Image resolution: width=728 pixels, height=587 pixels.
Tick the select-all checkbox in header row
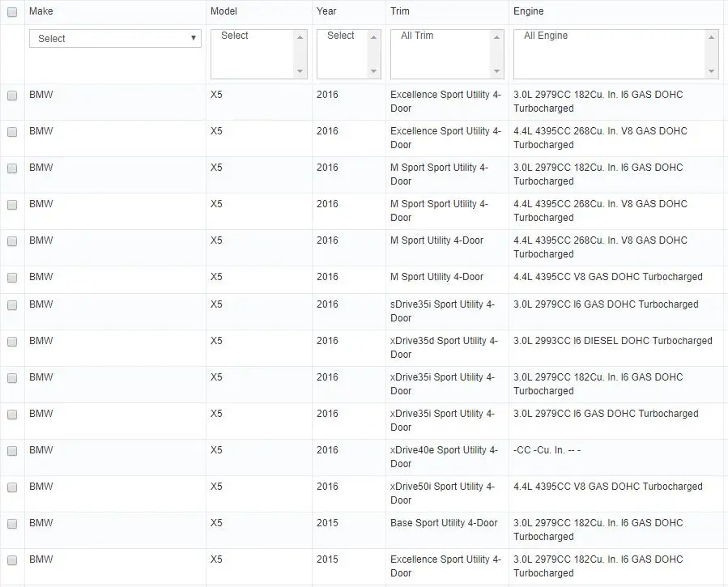point(12,12)
